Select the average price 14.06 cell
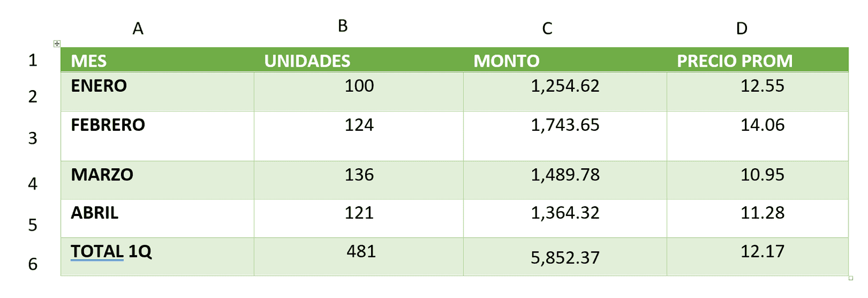 point(757,136)
